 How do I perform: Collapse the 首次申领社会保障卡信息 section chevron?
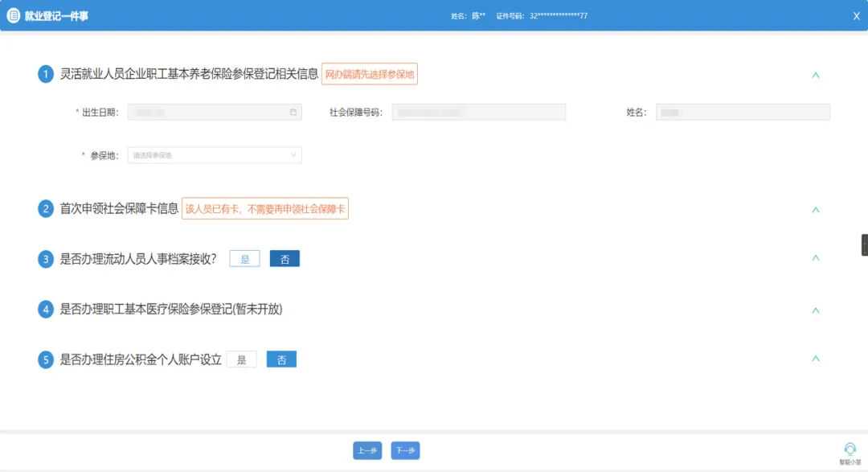(x=816, y=210)
